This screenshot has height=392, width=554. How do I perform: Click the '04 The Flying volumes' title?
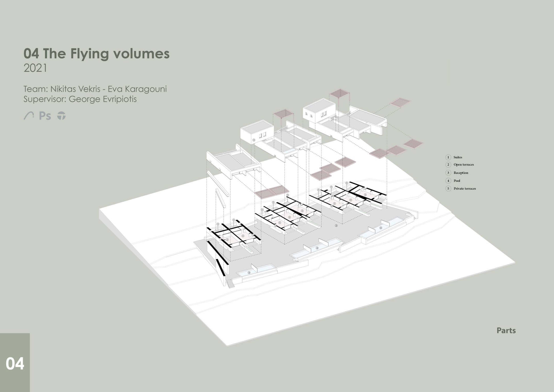point(96,54)
